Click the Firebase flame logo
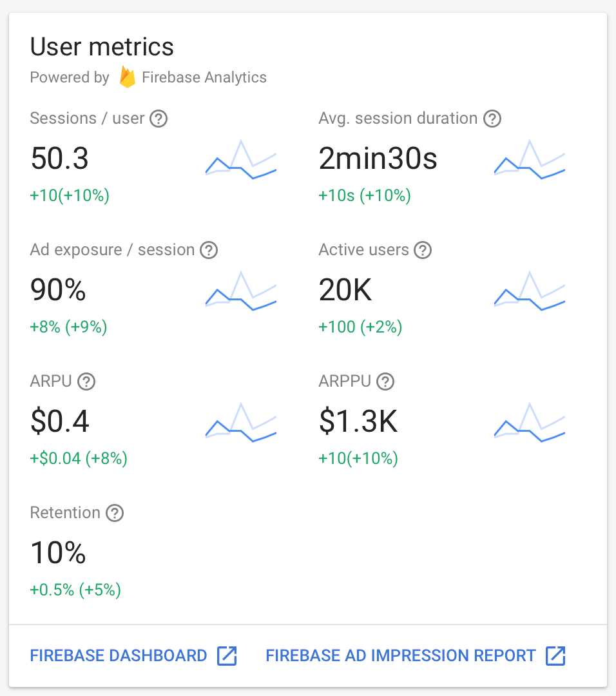616x696 pixels. click(x=128, y=77)
